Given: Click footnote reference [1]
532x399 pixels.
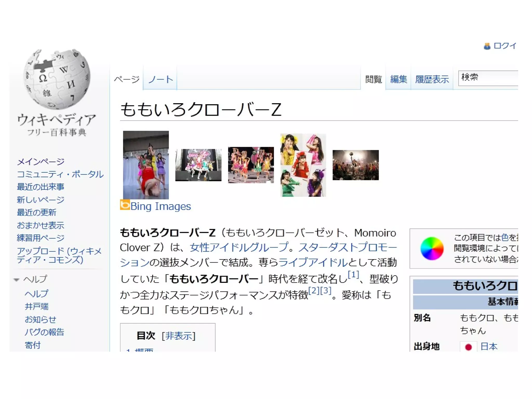Looking at the screenshot, I should tap(353, 274).
